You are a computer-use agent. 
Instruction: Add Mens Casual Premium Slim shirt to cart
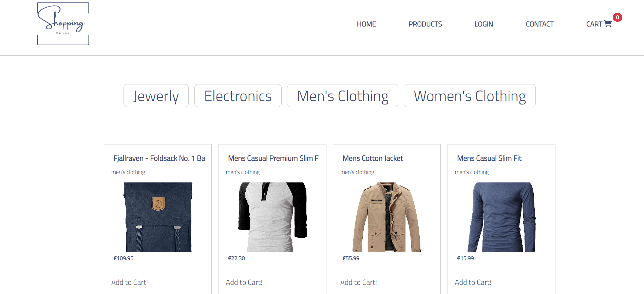(244, 282)
